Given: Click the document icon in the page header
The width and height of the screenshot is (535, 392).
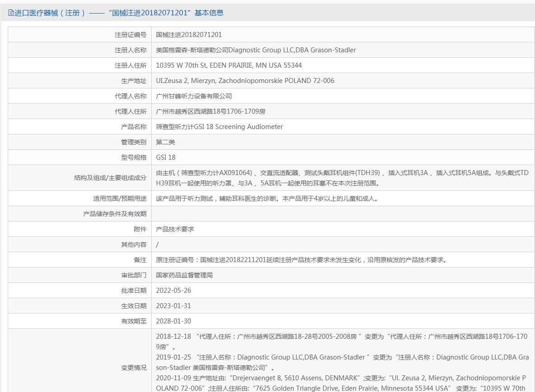Looking at the screenshot, I should 11,13.
